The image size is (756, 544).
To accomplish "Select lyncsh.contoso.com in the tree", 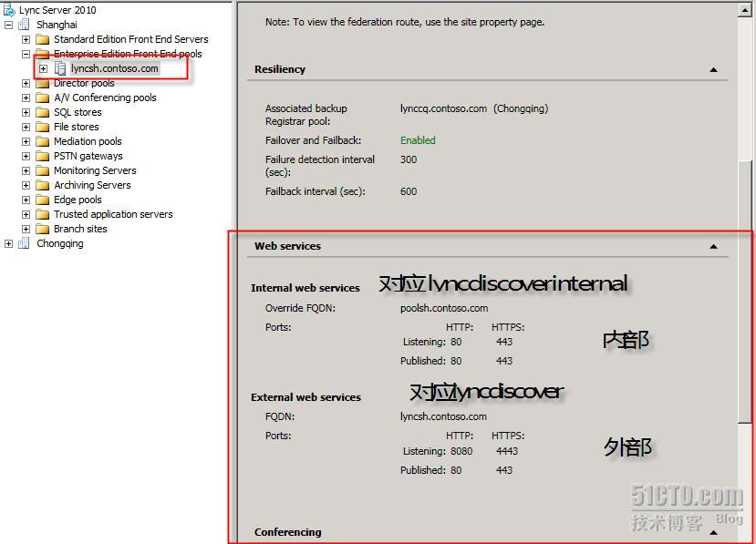I will (115, 68).
